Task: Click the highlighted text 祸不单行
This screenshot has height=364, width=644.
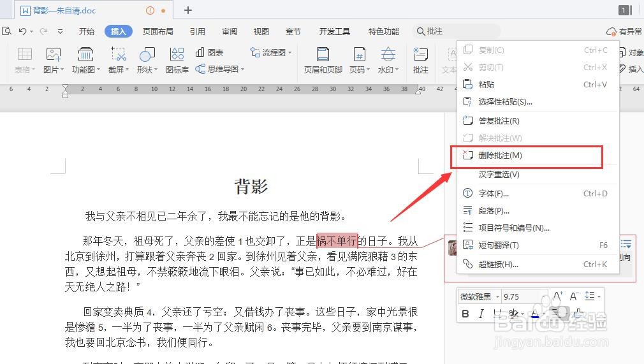Action: click(337, 240)
